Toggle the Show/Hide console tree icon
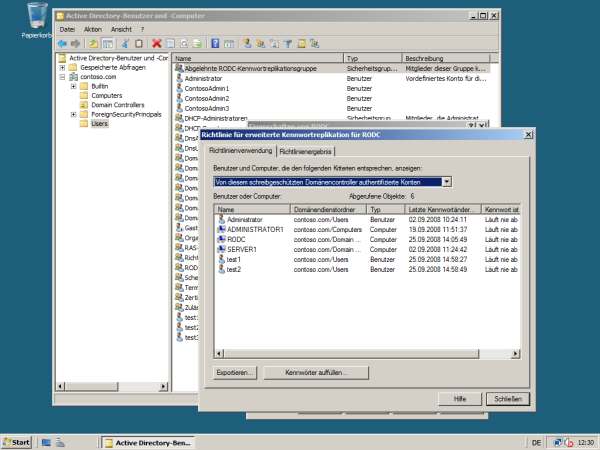Viewport: 600px width, 450px height. 108,44
